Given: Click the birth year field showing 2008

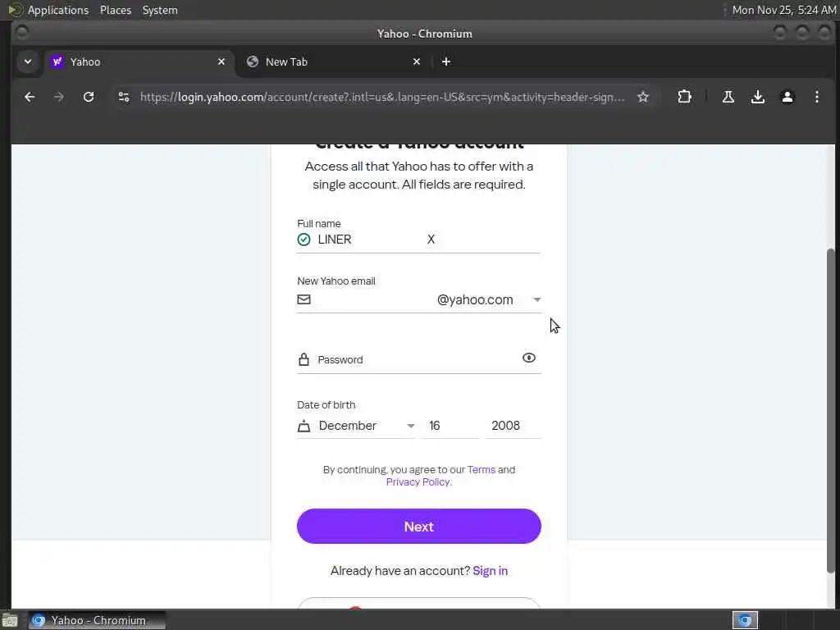Looking at the screenshot, I should (x=514, y=426).
